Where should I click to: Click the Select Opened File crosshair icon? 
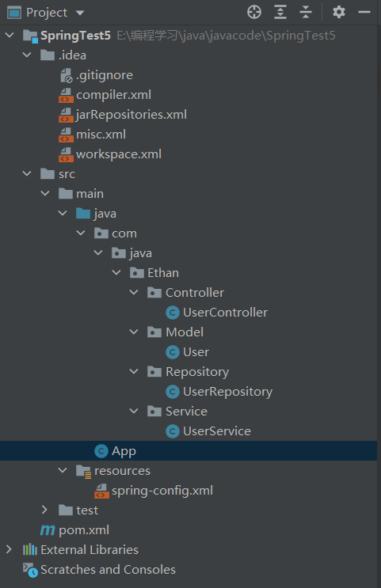pyautogui.click(x=254, y=12)
